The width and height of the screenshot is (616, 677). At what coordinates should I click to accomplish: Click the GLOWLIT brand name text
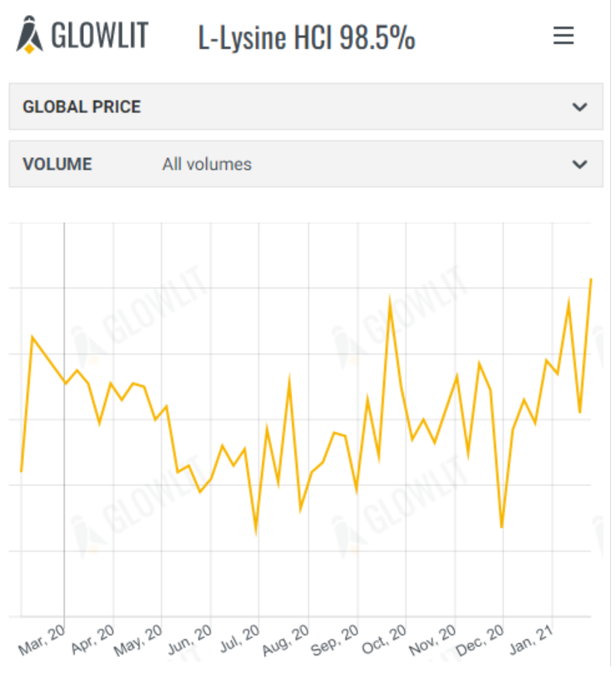(101, 36)
